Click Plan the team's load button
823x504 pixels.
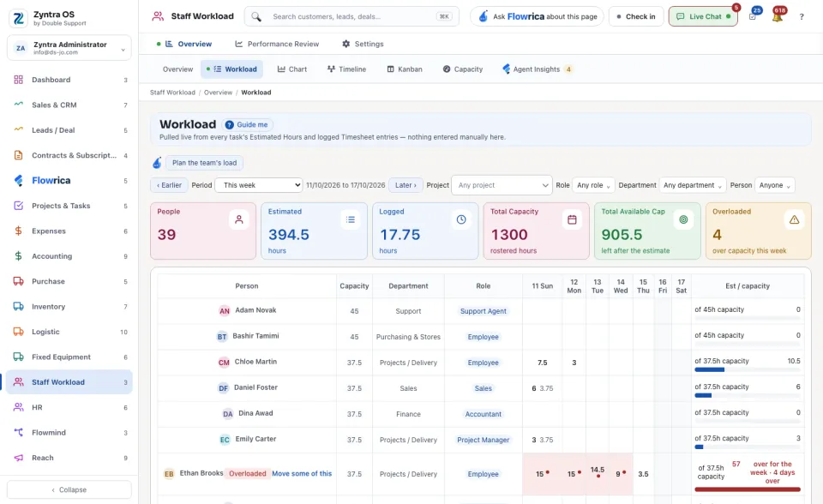[x=204, y=163]
